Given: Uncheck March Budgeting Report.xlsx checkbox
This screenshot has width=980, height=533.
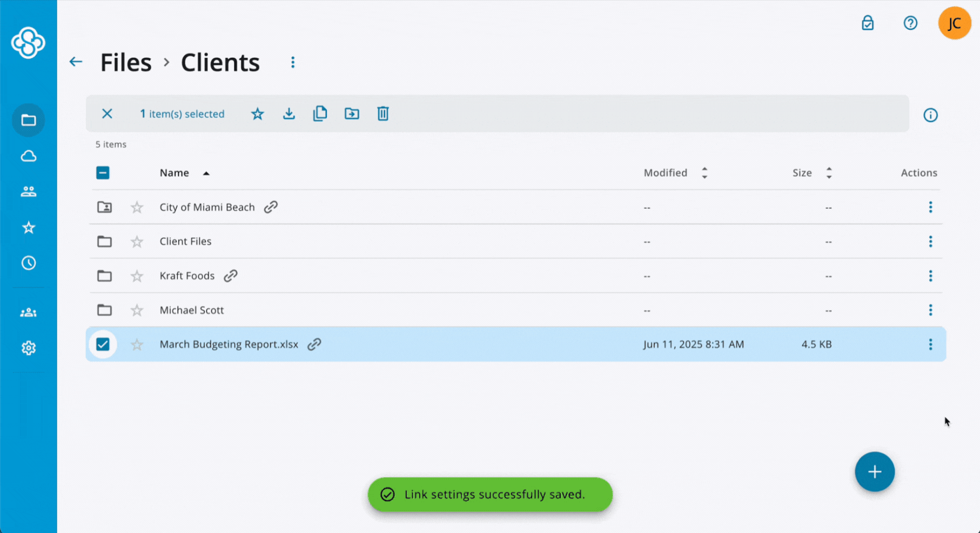Looking at the screenshot, I should click(103, 344).
